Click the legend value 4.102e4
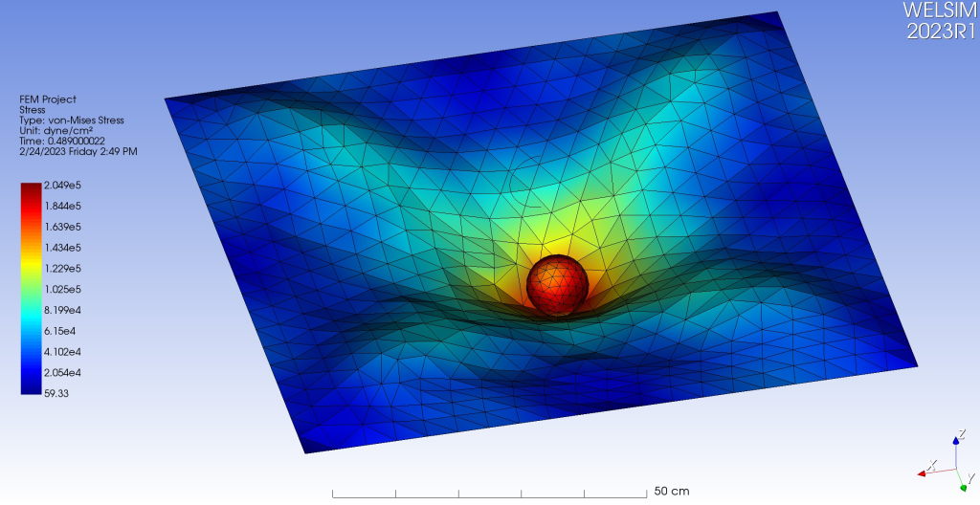 click(62, 352)
